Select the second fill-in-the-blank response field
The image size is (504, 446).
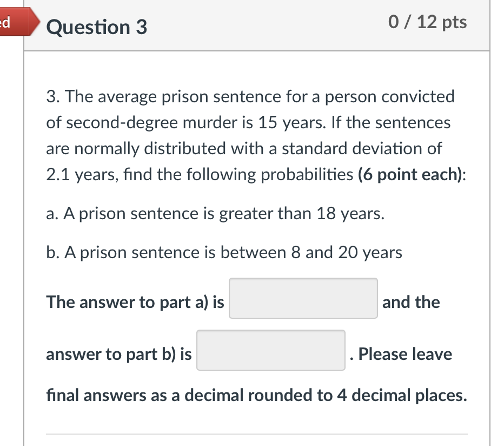point(270,350)
